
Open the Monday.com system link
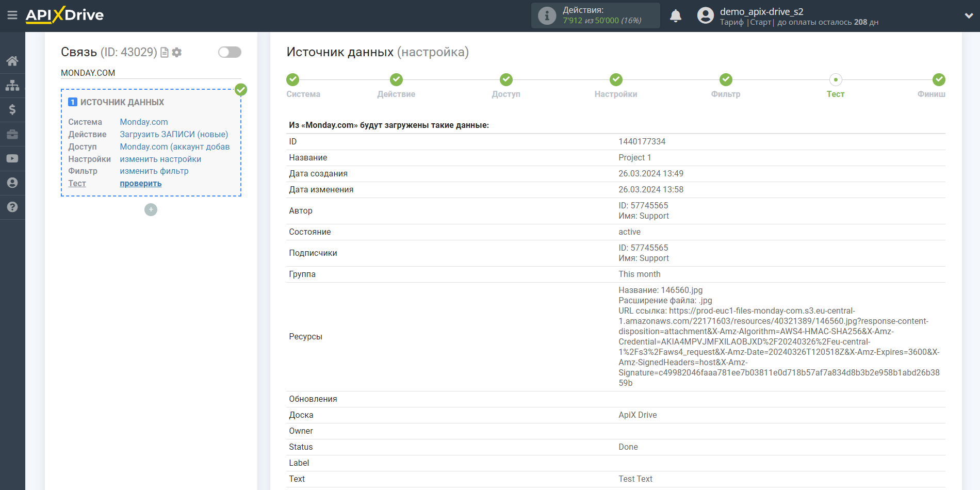(x=144, y=122)
